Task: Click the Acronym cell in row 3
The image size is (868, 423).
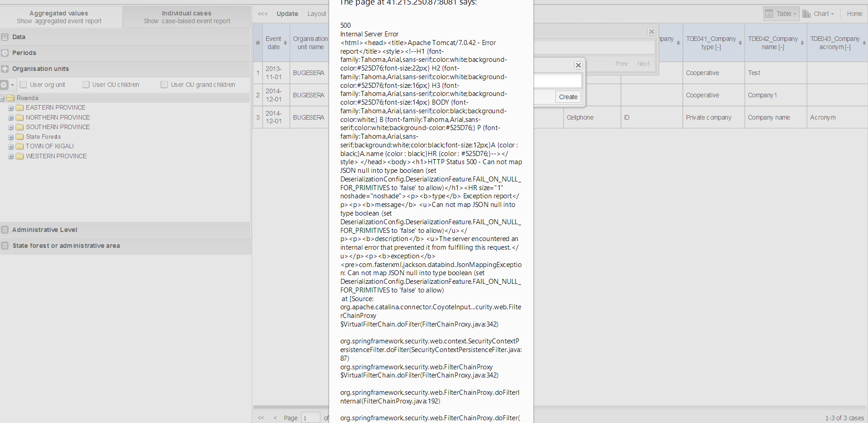Action: tap(837, 117)
